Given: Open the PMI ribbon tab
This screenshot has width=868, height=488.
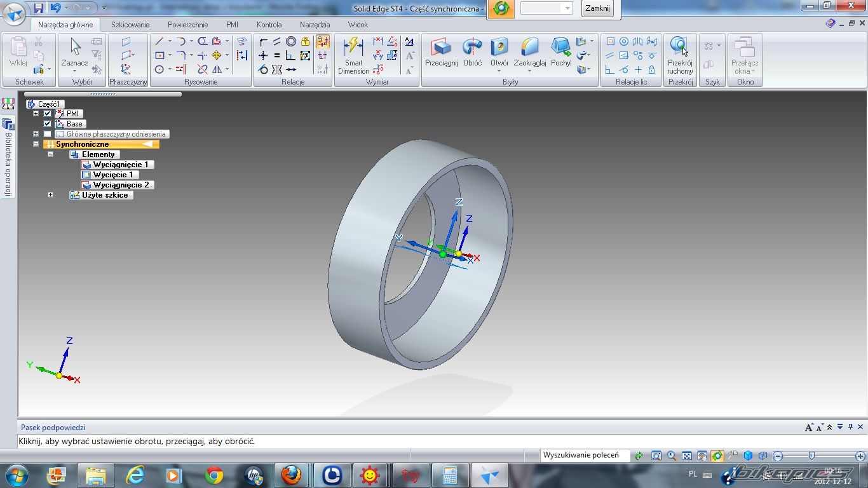Looking at the screenshot, I should (x=233, y=25).
